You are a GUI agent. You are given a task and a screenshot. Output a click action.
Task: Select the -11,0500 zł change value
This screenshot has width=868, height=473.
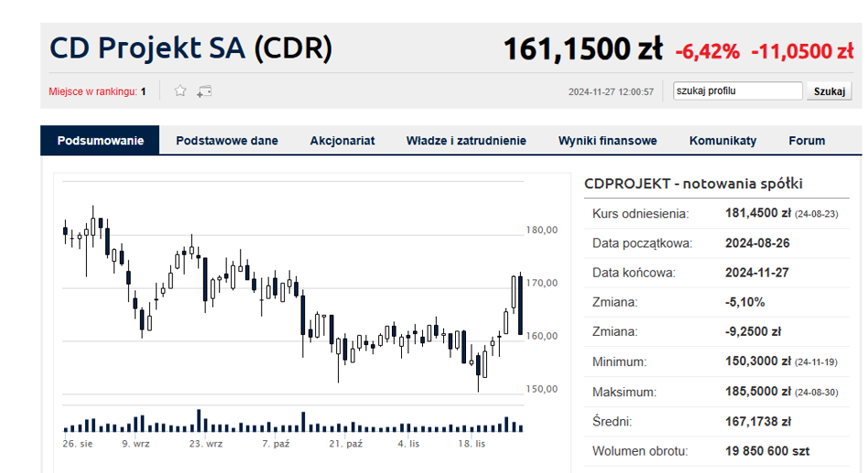[802, 51]
